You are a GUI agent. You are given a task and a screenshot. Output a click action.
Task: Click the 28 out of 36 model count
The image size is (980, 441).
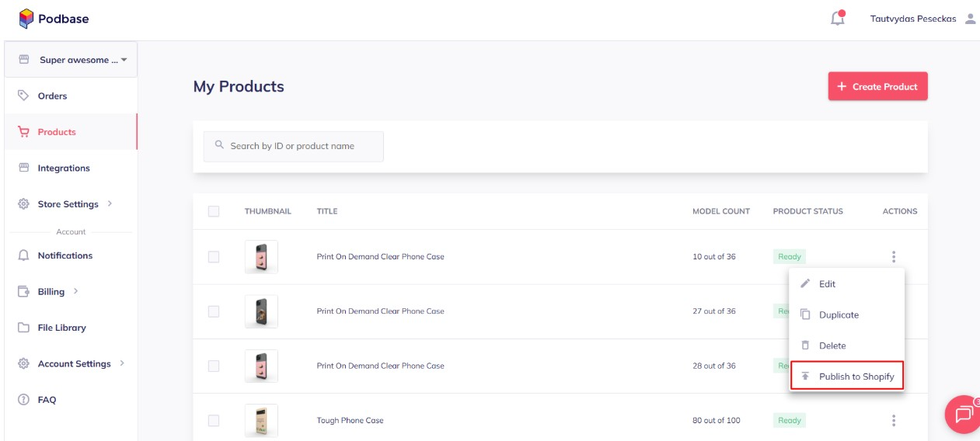(x=713, y=366)
